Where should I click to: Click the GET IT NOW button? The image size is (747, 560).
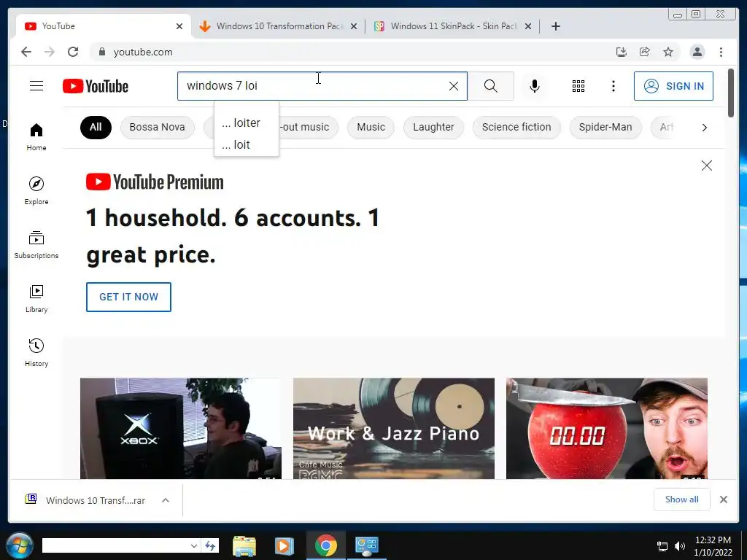[x=128, y=297]
